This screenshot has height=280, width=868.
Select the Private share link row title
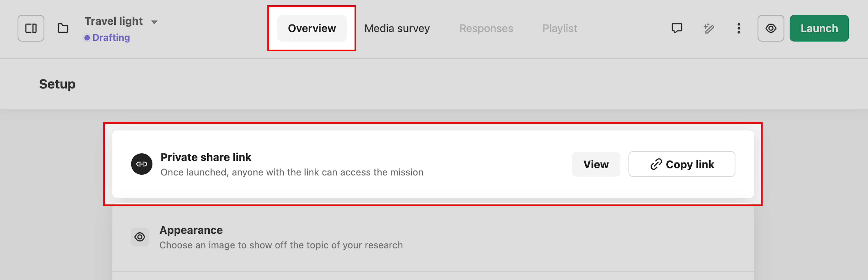[206, 157]
